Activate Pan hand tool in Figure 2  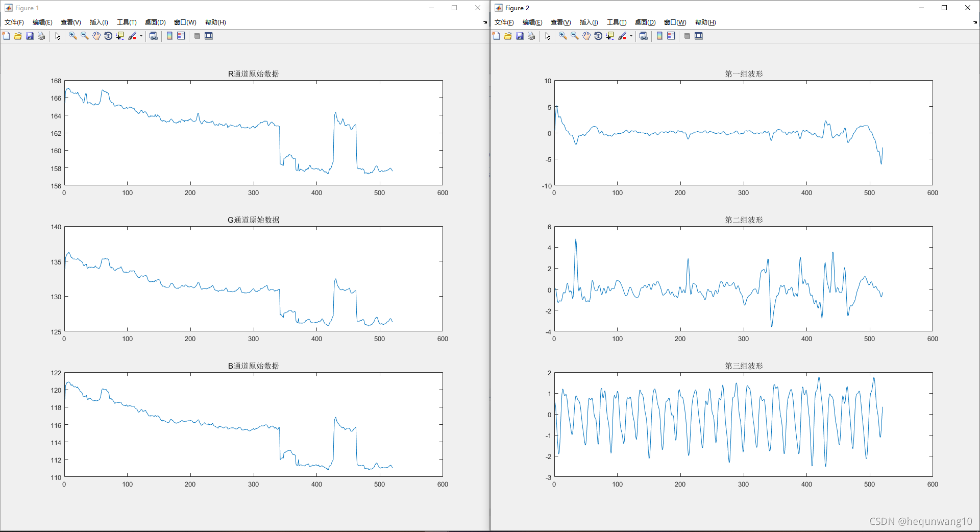point(586,36)
